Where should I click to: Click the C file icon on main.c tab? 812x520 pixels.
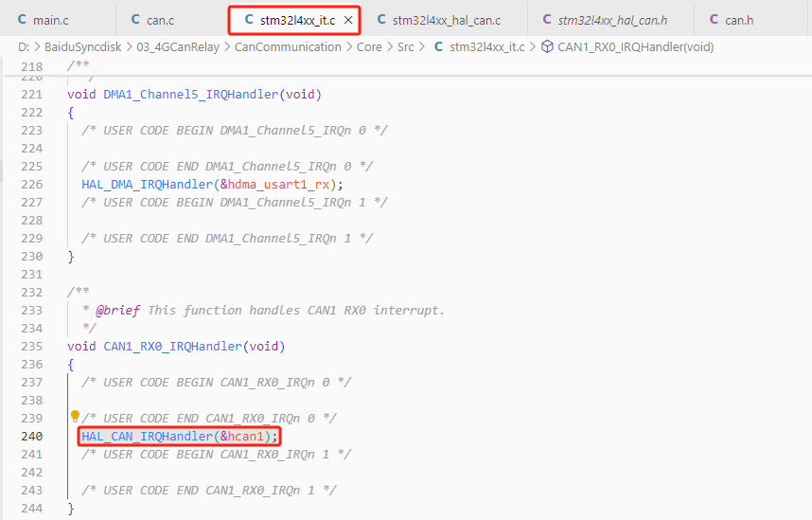22,20
